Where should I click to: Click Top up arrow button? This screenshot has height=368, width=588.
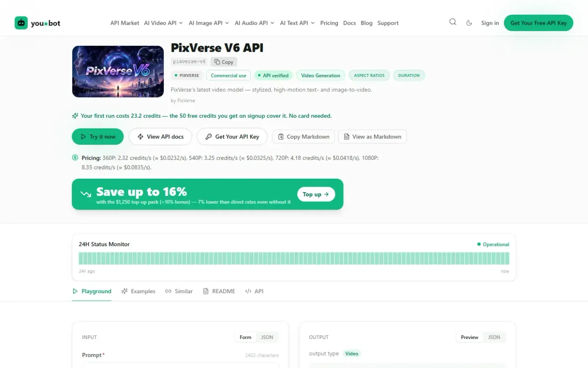coord(316,194)
